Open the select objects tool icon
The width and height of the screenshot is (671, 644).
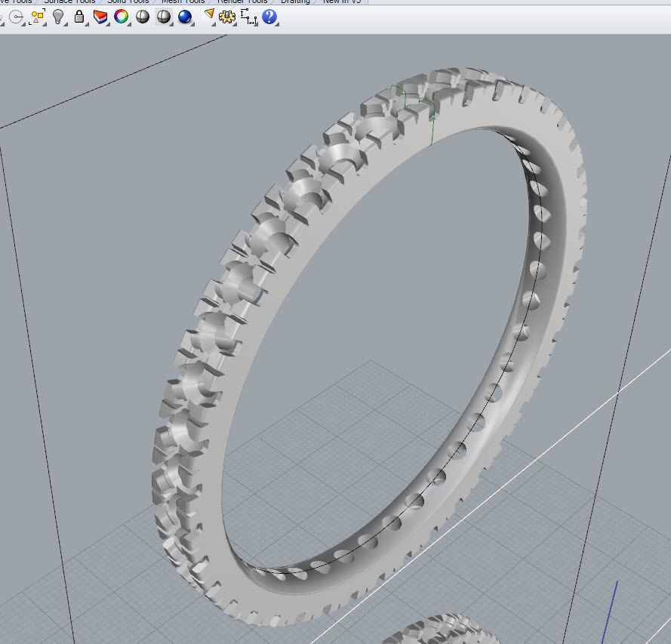pyautogui.click(x=38, y=17)
